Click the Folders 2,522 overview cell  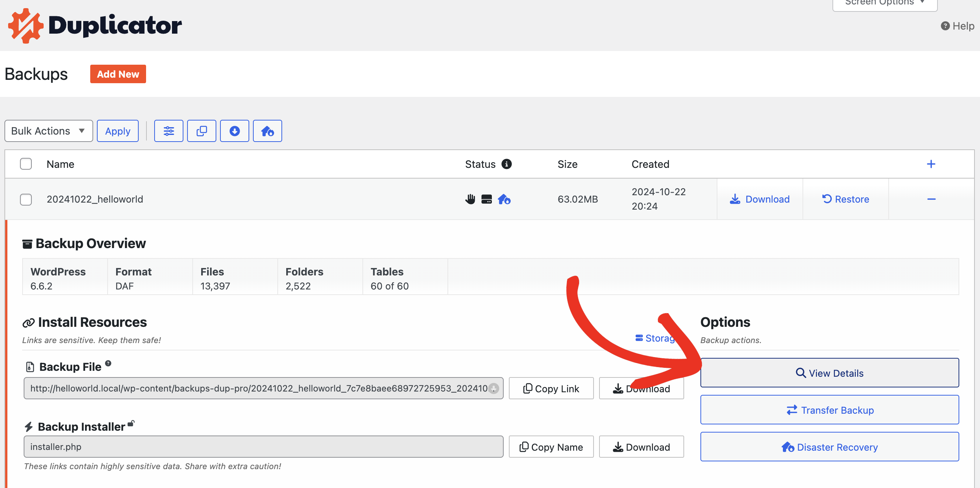tap(320, 277)
